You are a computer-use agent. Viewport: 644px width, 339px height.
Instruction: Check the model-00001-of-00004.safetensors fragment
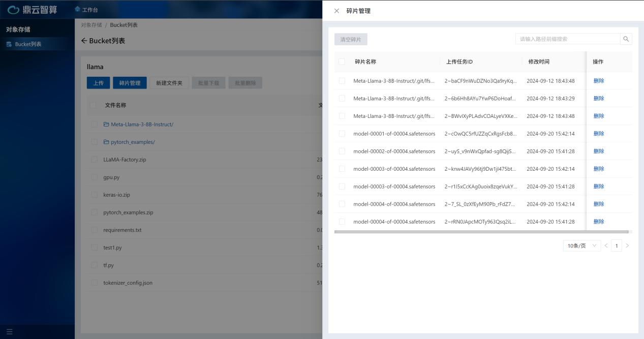342,134
